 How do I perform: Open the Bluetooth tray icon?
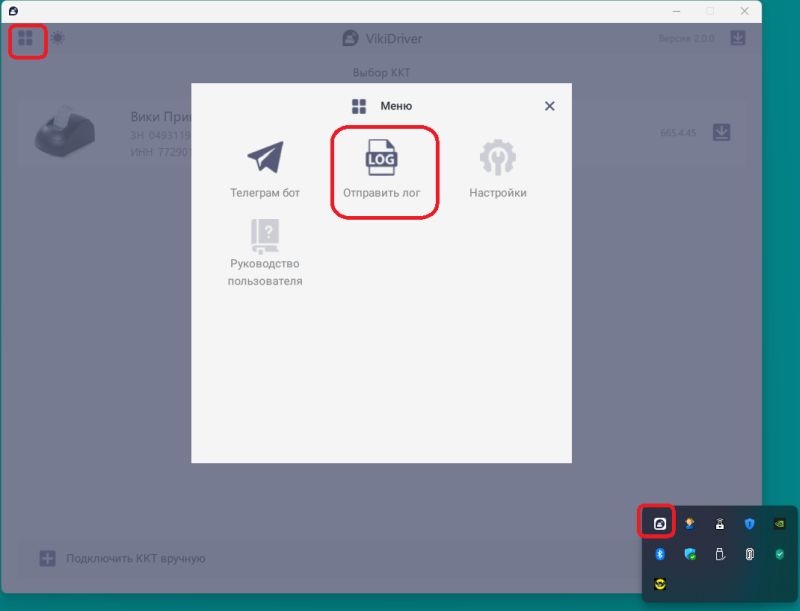pos(660,553)
